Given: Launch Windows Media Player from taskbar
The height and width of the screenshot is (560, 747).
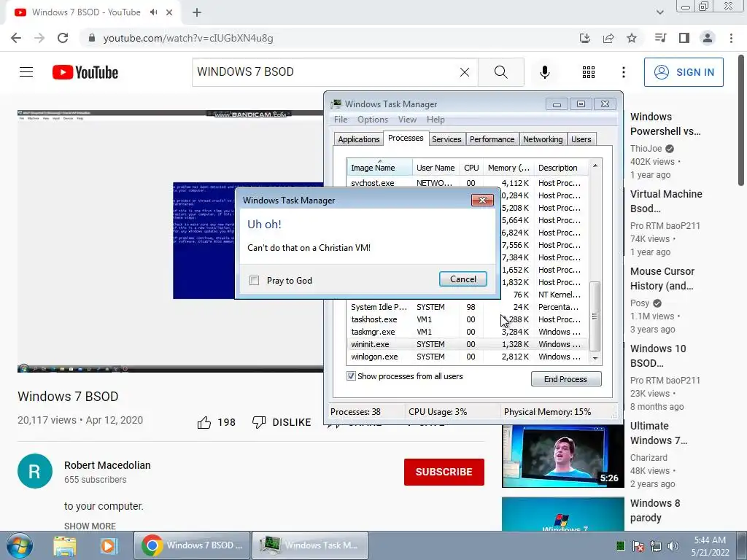Looking at the screenshot, I should (109, 545).
